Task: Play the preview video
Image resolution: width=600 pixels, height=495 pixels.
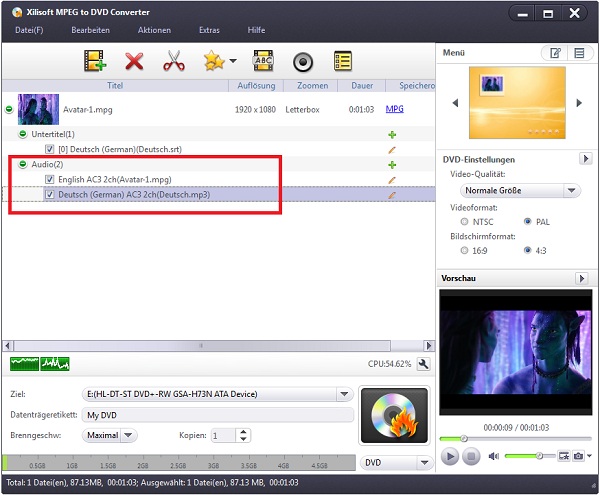Action: coord(450,456)
